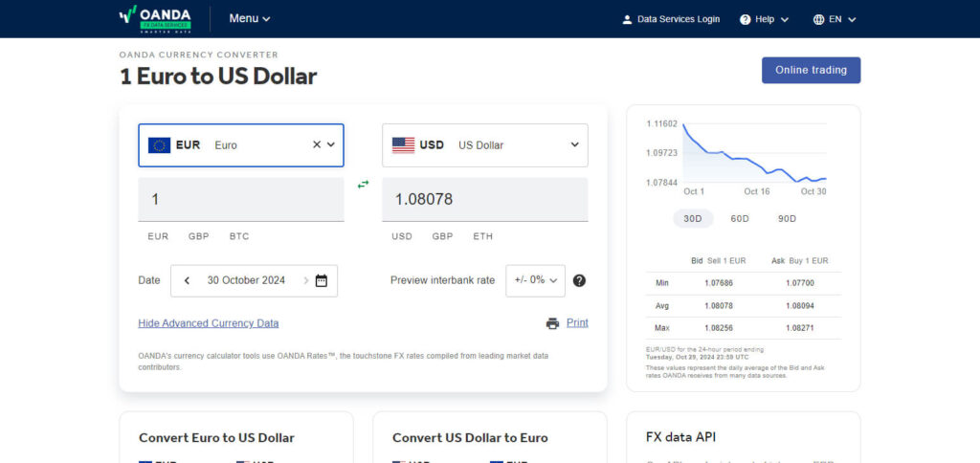Select the 90D chart range

coord(787,219)
